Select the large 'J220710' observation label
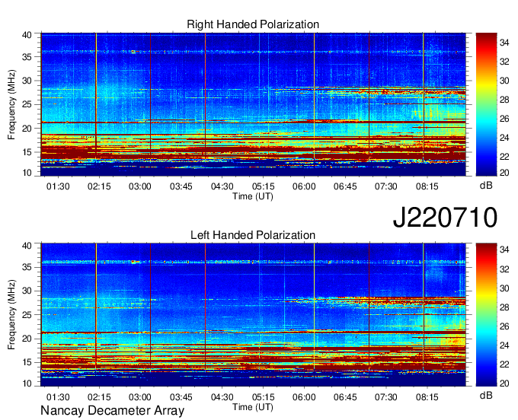The image size is (518, 420). coord(445,217)
